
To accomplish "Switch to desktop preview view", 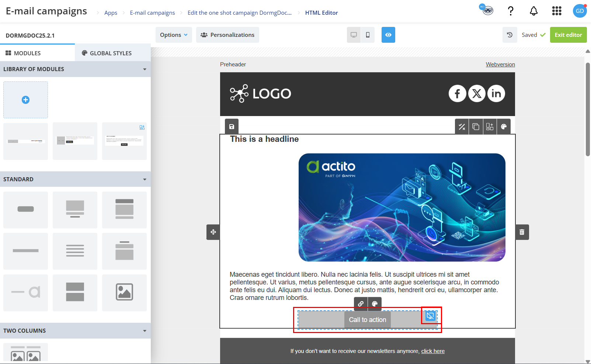I will [x=354, y=35].
